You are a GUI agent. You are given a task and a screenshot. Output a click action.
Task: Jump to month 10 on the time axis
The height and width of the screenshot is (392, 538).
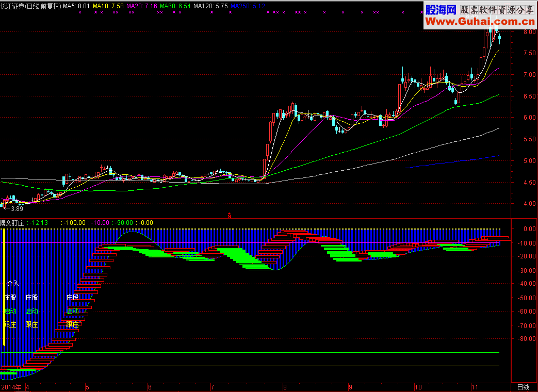click(x=418, y=387)
